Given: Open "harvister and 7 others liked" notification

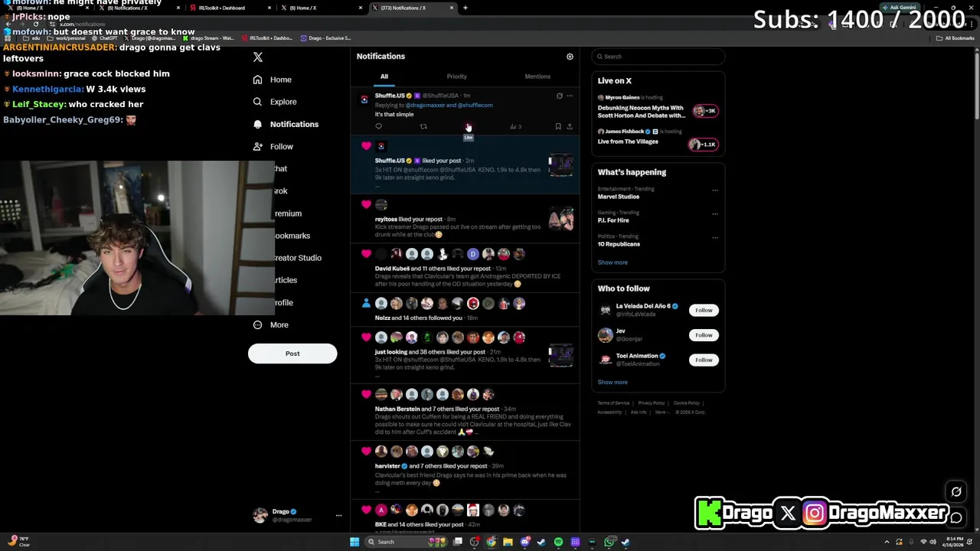Looking at the screenshot, I should (465, 469).
